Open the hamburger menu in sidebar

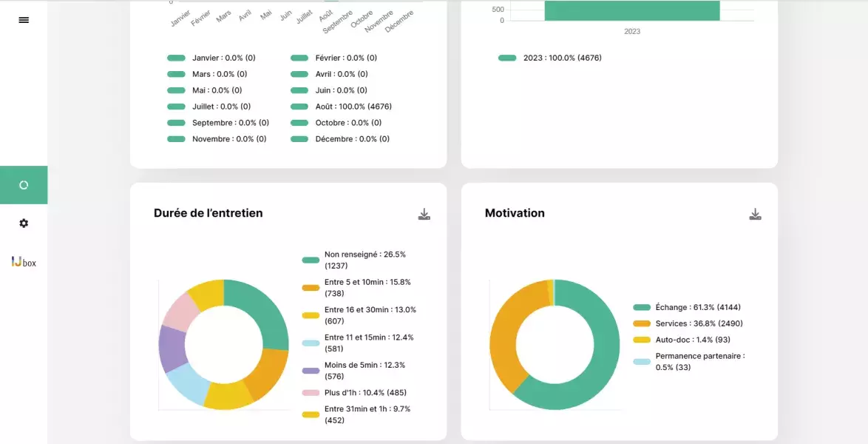(24, 20)
